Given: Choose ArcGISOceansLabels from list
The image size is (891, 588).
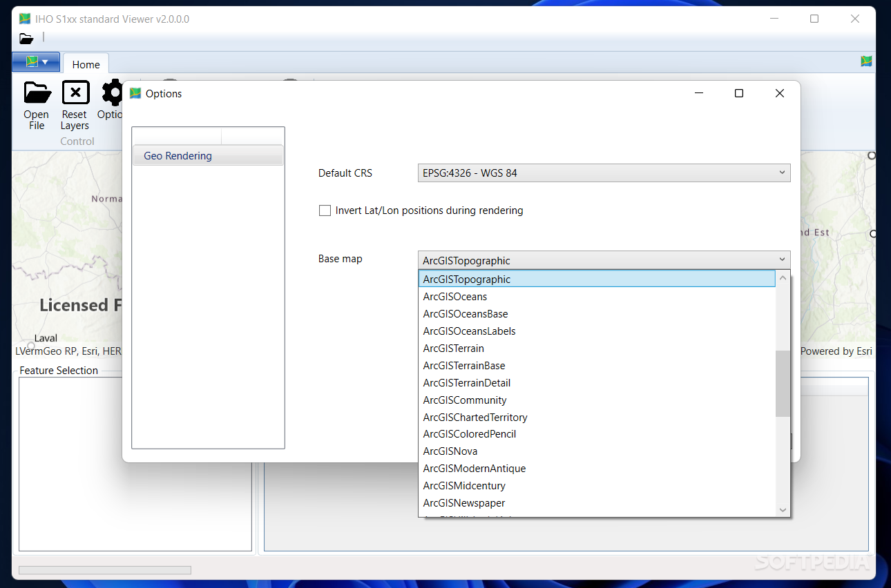Looking at the screenshot, I should coord(597,331).
